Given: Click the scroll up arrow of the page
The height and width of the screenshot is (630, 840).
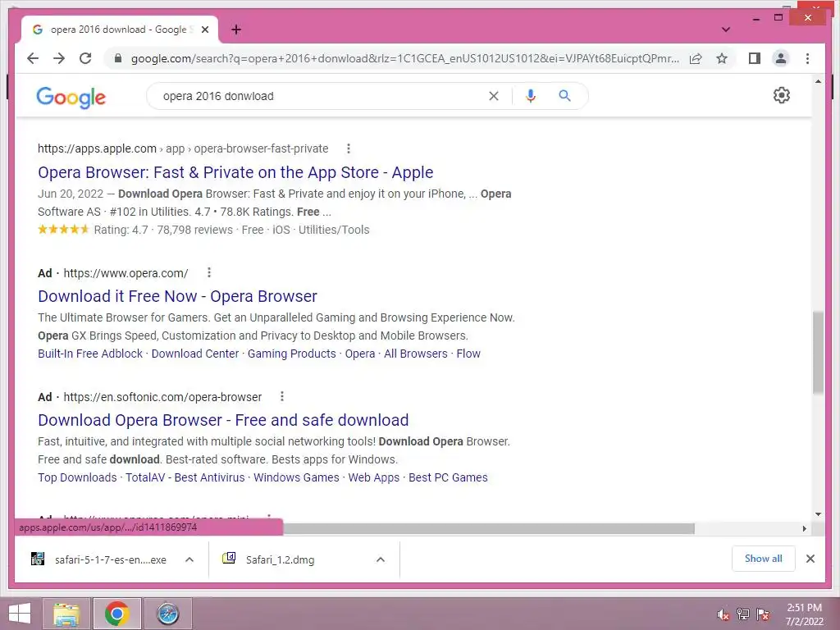Looking at the screenshot, I should coord(818,81).
